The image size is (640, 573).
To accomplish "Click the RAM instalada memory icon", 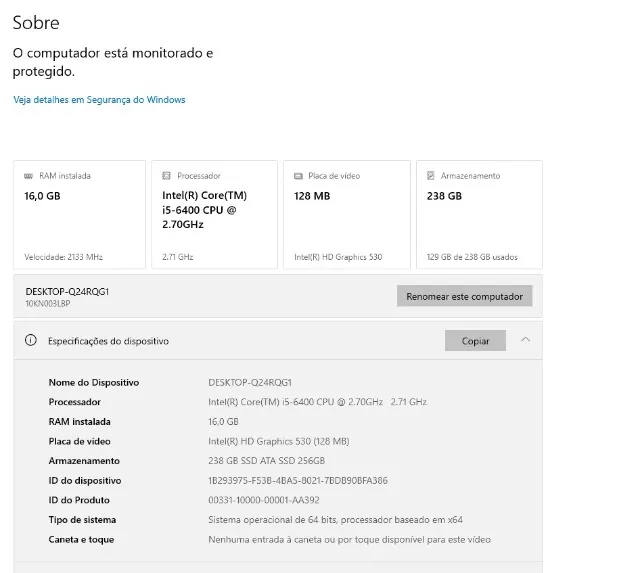I will (x=28, y=176).
